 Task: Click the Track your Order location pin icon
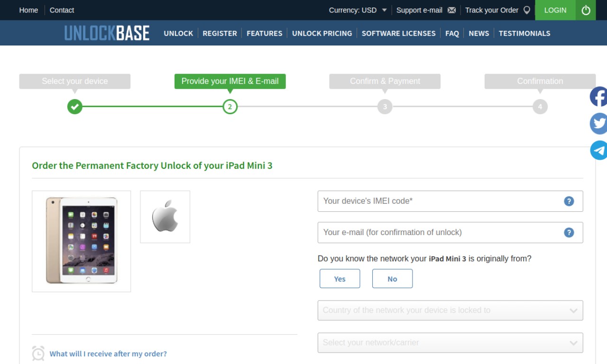526,10
